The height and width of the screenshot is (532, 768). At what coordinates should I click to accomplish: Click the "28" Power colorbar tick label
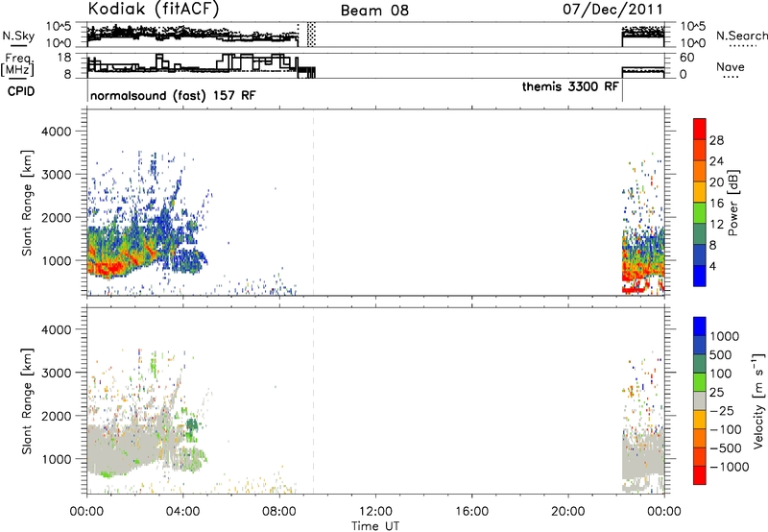tap(716, 140)
